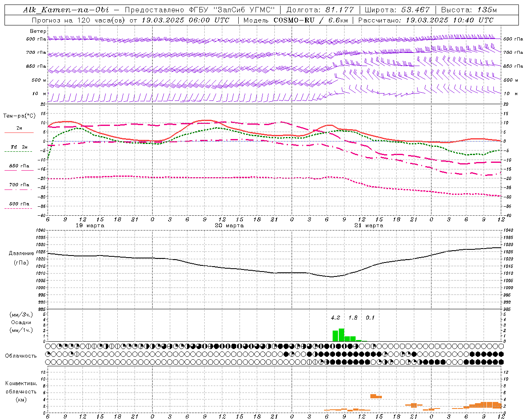
Task: Click the station name Alk_Kamen-na-Obi
Action: tap(66, 10)
